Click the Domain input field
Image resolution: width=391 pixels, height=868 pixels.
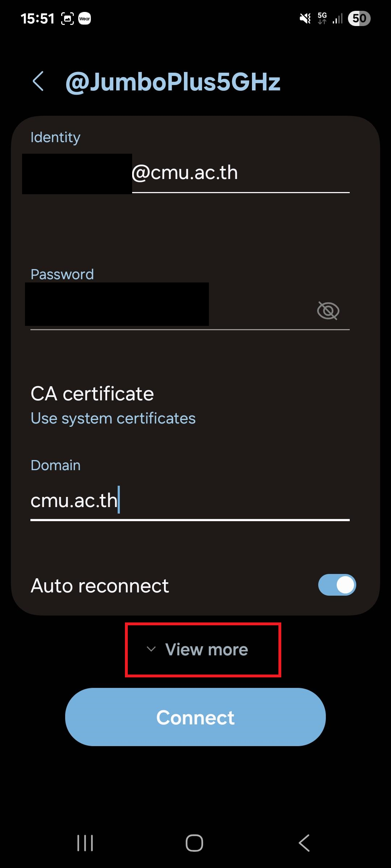click(x=190, y=501)
